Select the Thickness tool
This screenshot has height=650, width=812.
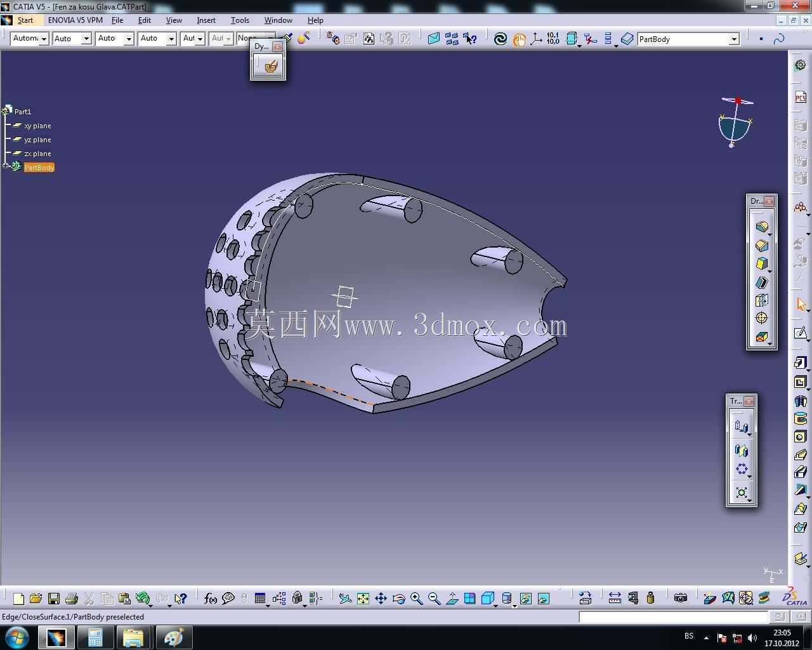coord(761,300)
